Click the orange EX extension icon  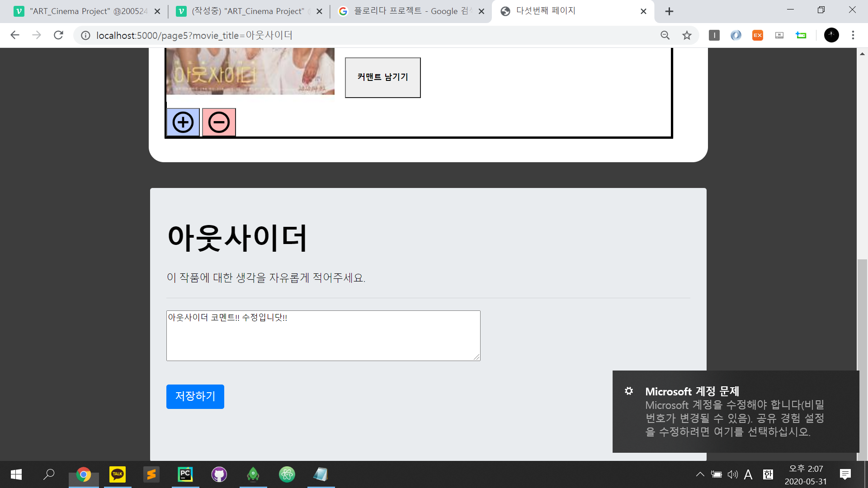click(758, 35)
